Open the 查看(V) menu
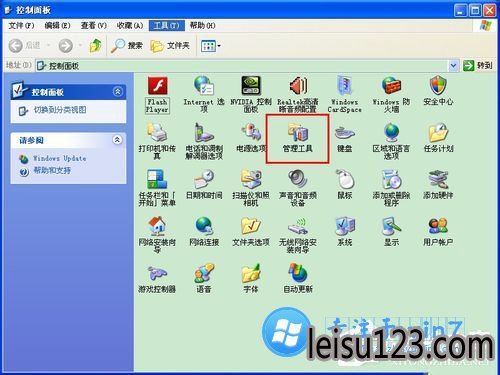Image resolution: width=500 pixels, height=375 pixels. pos(93,25)
